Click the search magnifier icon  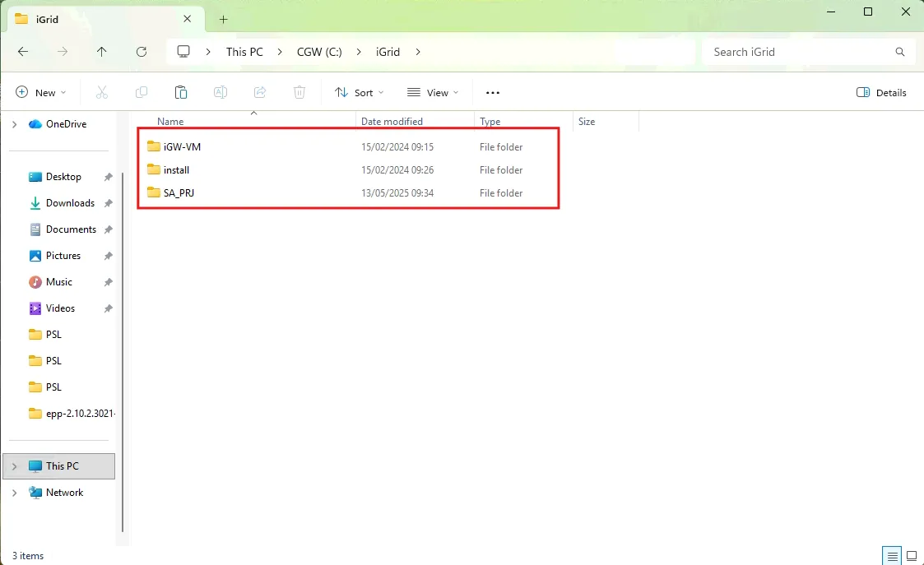pos(900,52)
